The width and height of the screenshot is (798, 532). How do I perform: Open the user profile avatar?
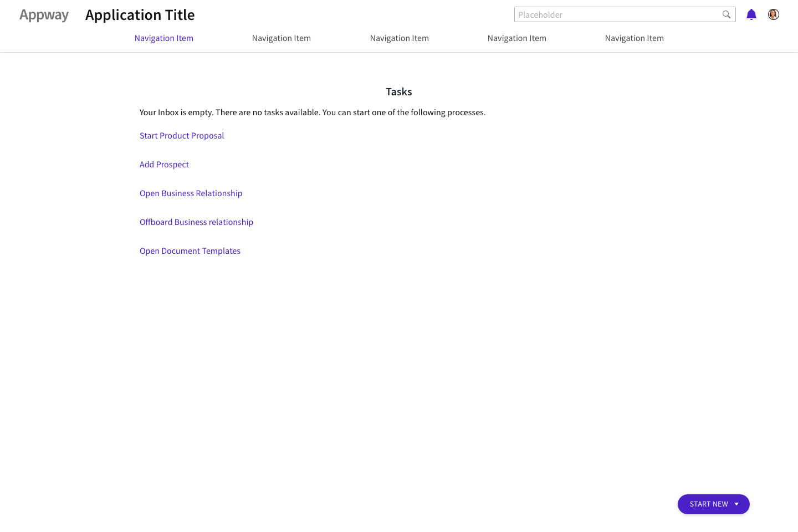tap(773, 15)
